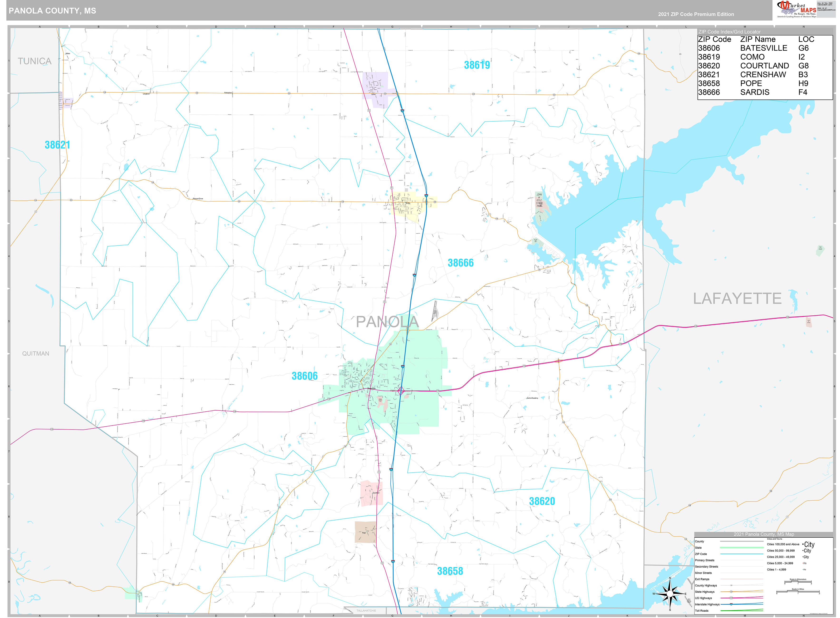Viewport: 840px width, 618px height.
Task: Click 38606 in the ZIP index table
Action: (x=709, y=48)
